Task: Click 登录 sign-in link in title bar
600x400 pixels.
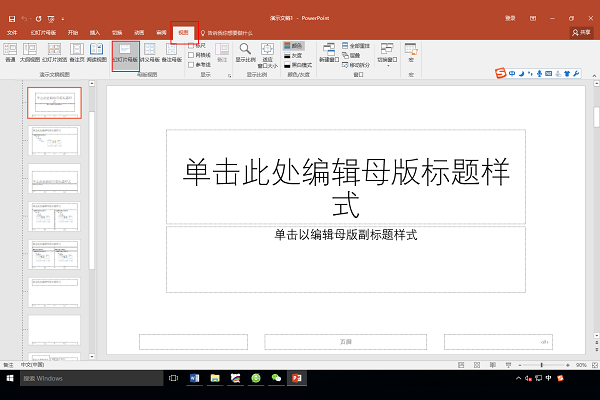Action: [x=511, y=18]
